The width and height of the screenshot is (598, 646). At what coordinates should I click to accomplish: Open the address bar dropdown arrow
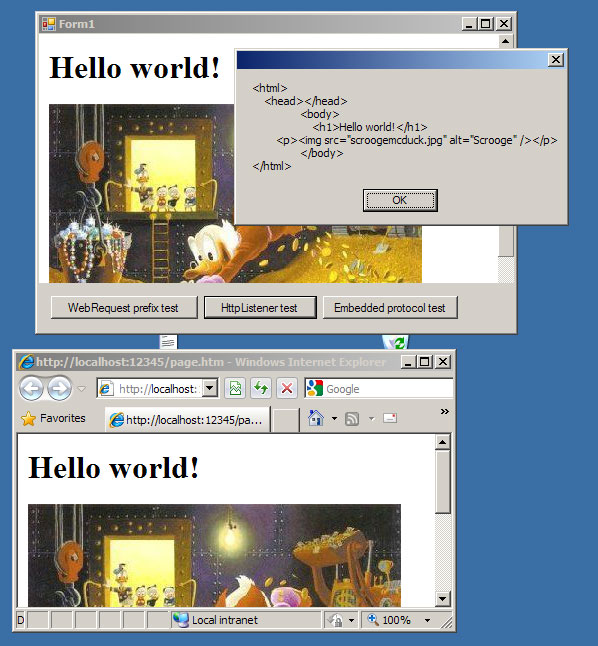[210, 388]
